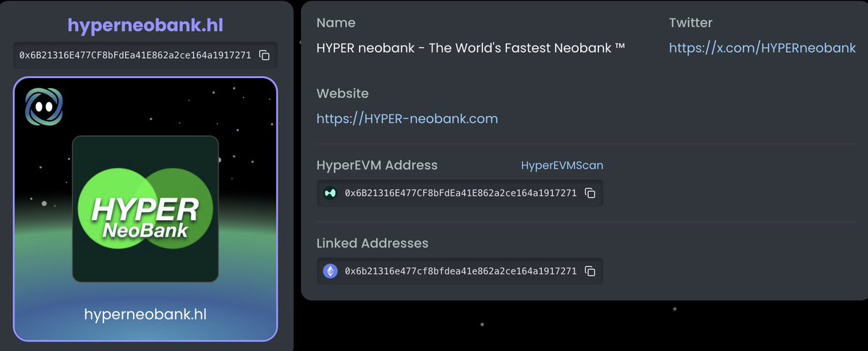Image resolution: width=868 pixels, height=351 pixels.
Task: Click the Ethereum icon beside the linked address
Action: click(x=330, y=271)
